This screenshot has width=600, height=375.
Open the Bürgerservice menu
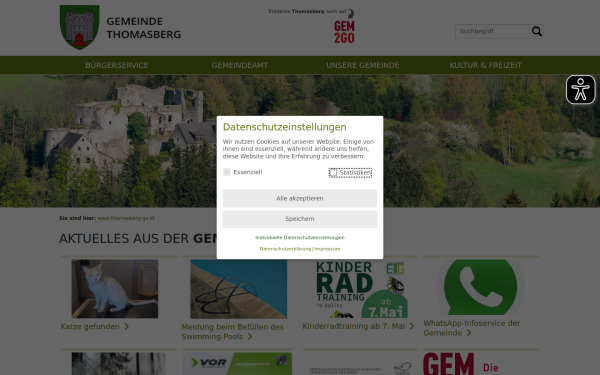click(x=117, y=65)
